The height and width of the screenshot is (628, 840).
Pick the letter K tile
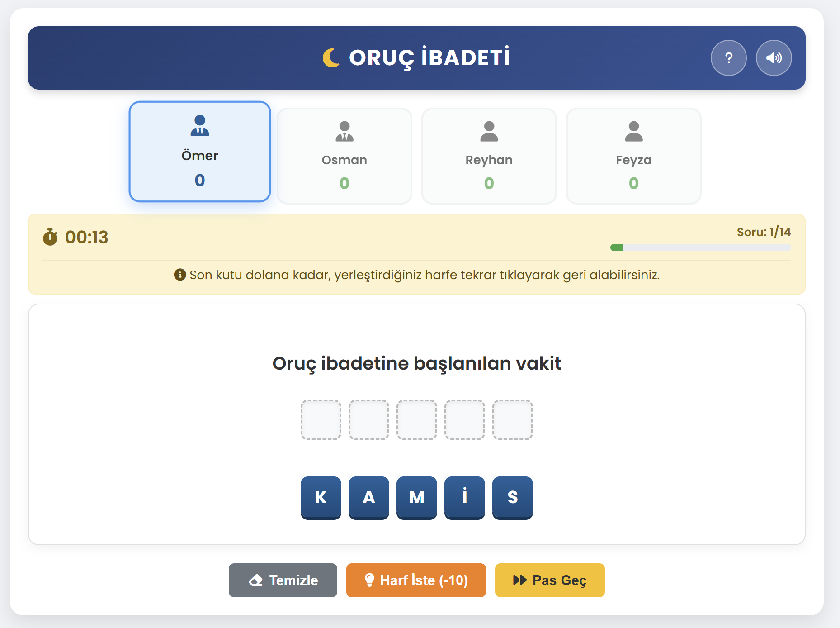(x=321, y=498)
